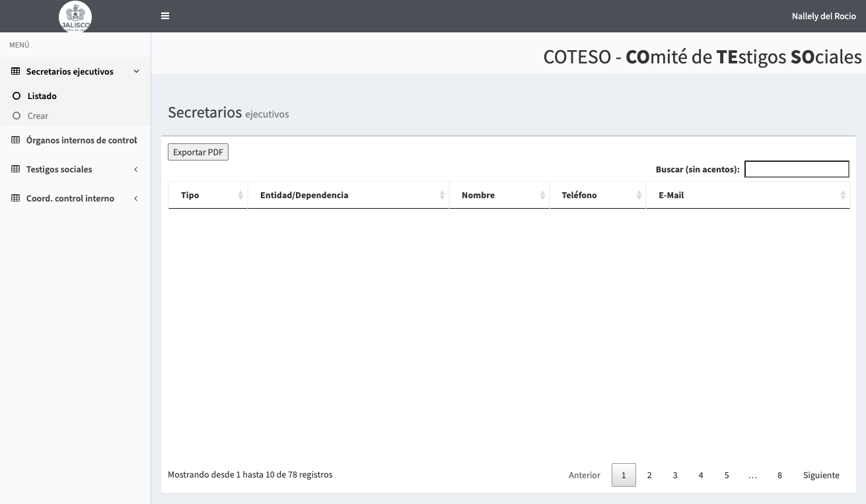The width and height of the screenshot is (866, 504).
Task: Click the E-Mail column header
Action: (x=748, y=196)
